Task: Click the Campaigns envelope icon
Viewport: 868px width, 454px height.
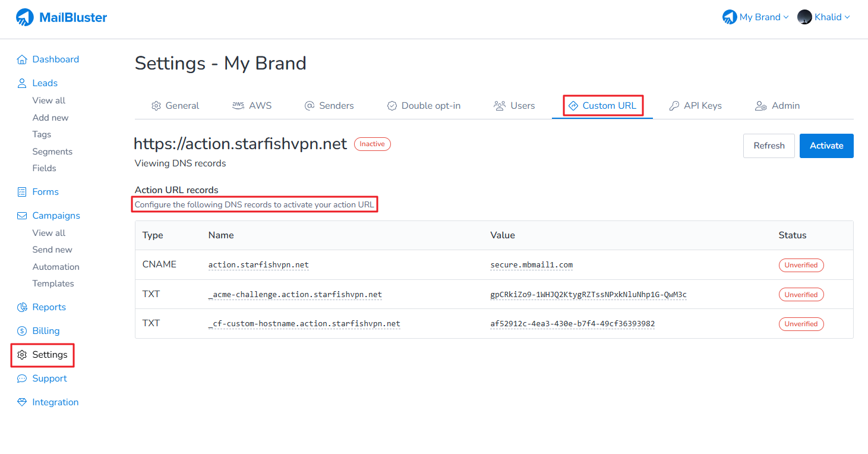Action: 22,216
